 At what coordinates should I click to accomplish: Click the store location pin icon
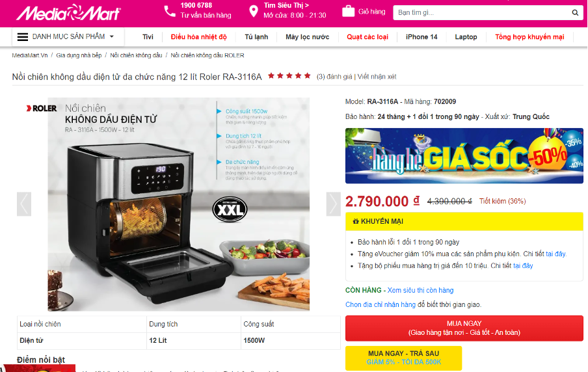(254, 11)
